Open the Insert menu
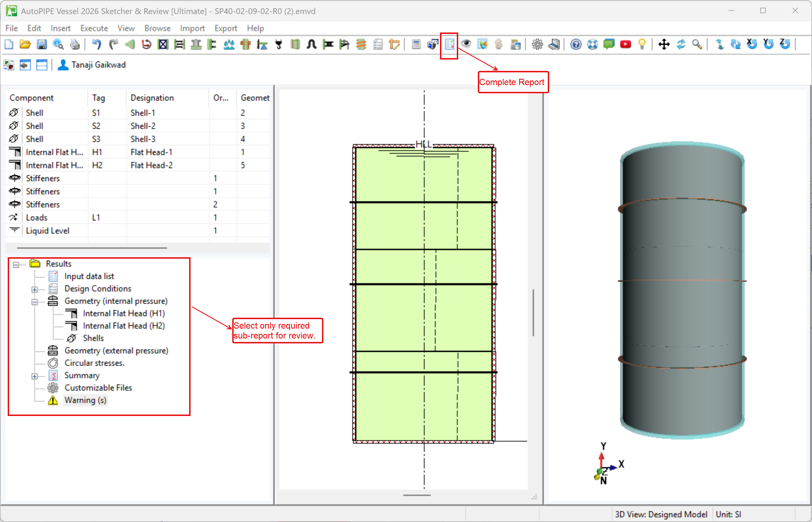Screen dimensions: 812x522 click(61, 28)
